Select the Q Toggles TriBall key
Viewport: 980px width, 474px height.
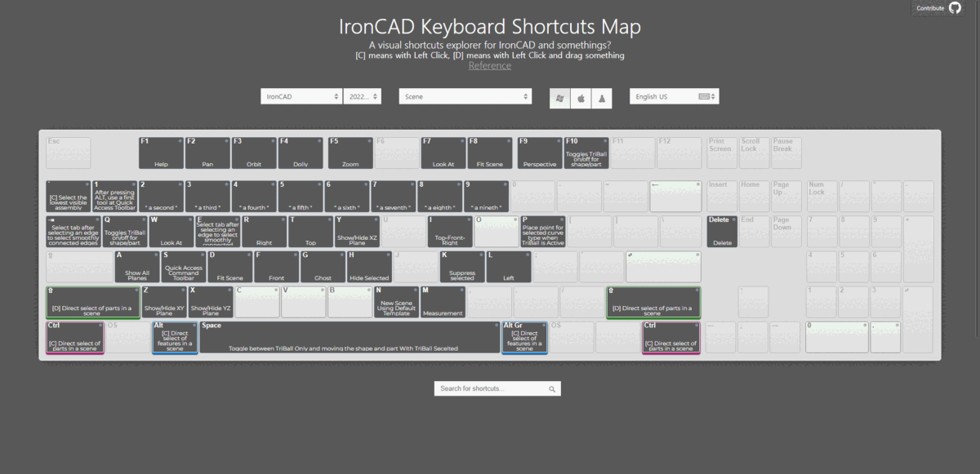pos(125,232)
